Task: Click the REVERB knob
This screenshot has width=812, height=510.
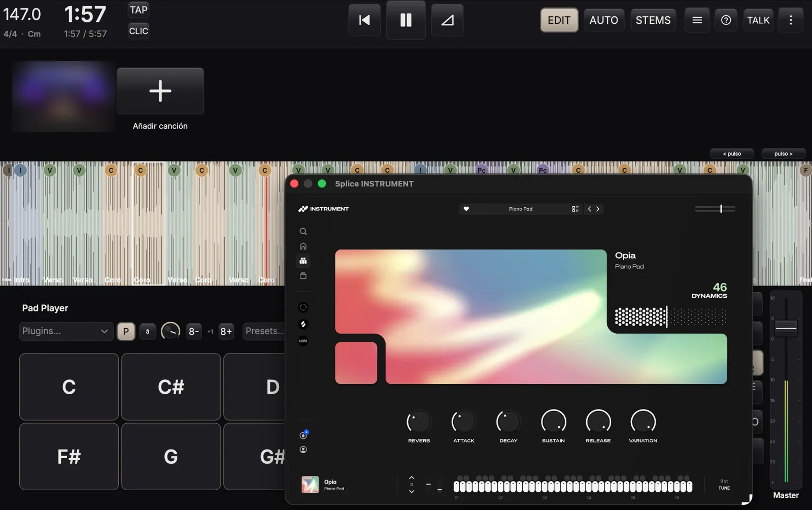Action: 419,422
